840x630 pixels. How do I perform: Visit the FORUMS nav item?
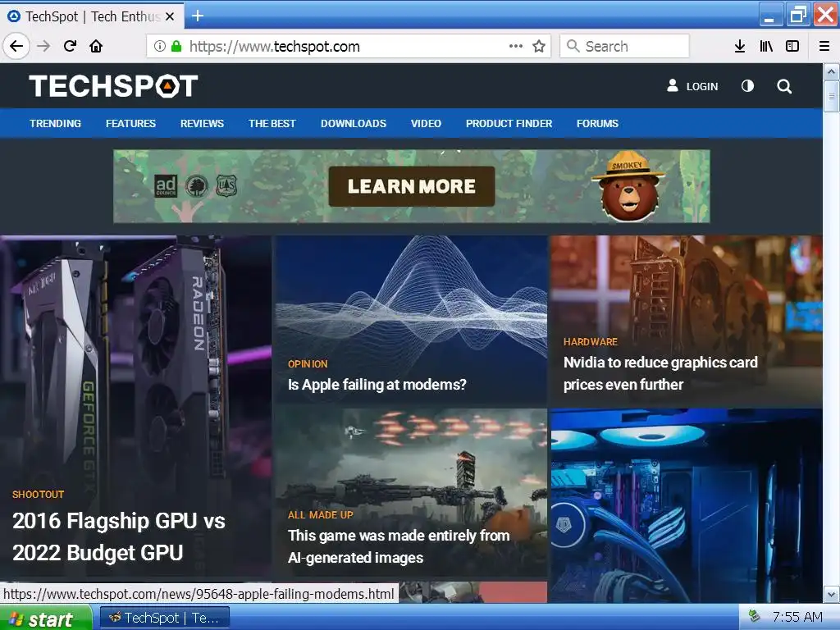point(597,124)
